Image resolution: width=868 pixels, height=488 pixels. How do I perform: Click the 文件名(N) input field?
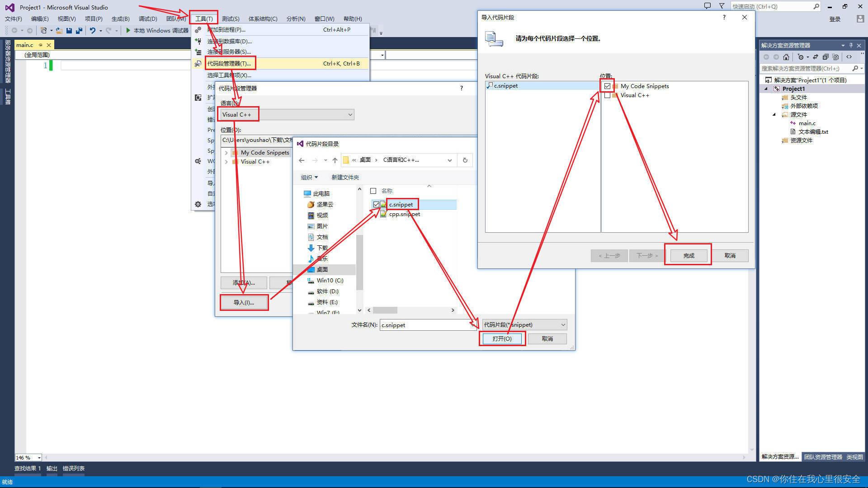(x=429, y=324)
